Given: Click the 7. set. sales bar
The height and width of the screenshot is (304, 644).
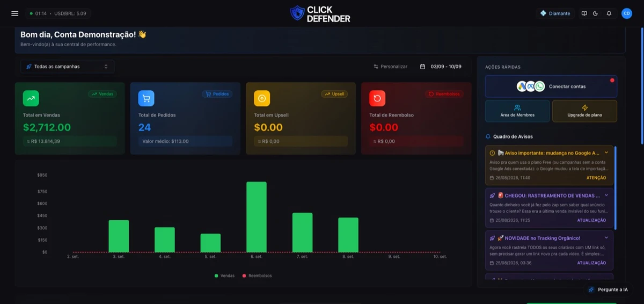Looking at the screenshot, I should point(302,233).
